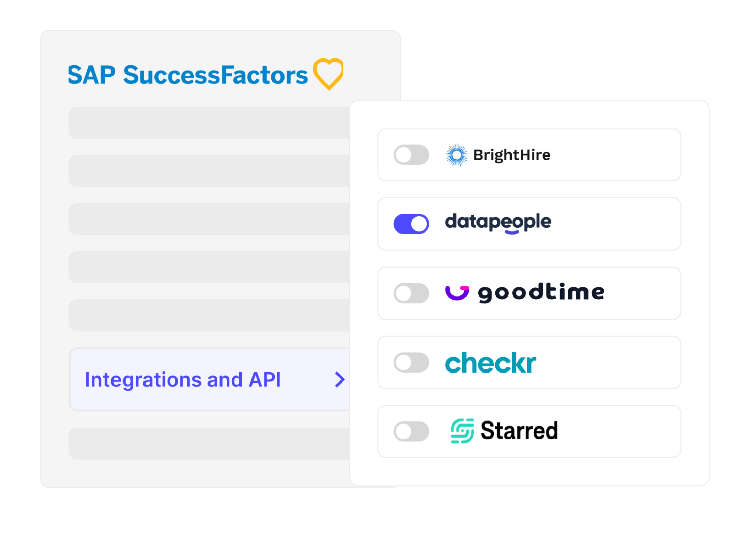Click the goodtime purple smile icon
Screen dimensions: 750x560
[457, 292]
